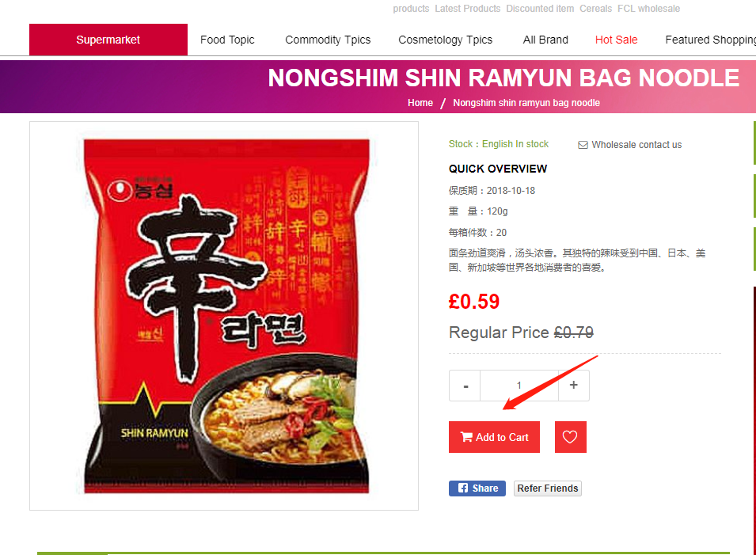Open Discounted item top link
The height and width of the screenshot is (555, 756).
[x=540, y=9]
